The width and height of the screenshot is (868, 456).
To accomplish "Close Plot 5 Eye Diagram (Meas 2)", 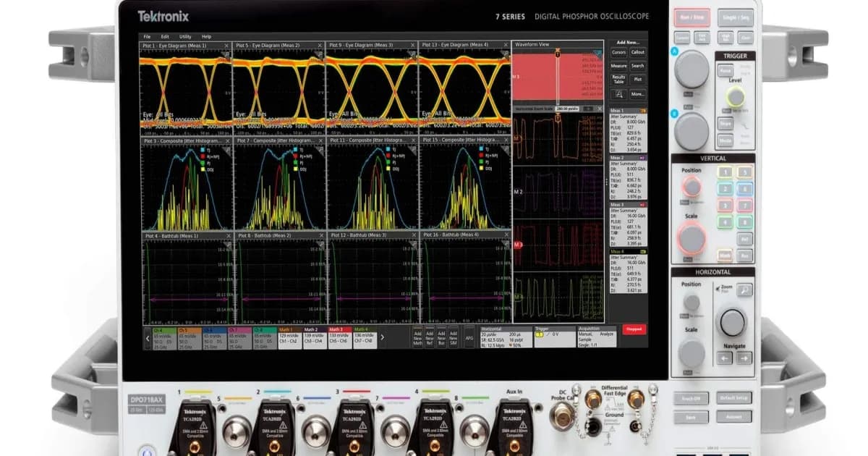I will [x=320, y=46].
